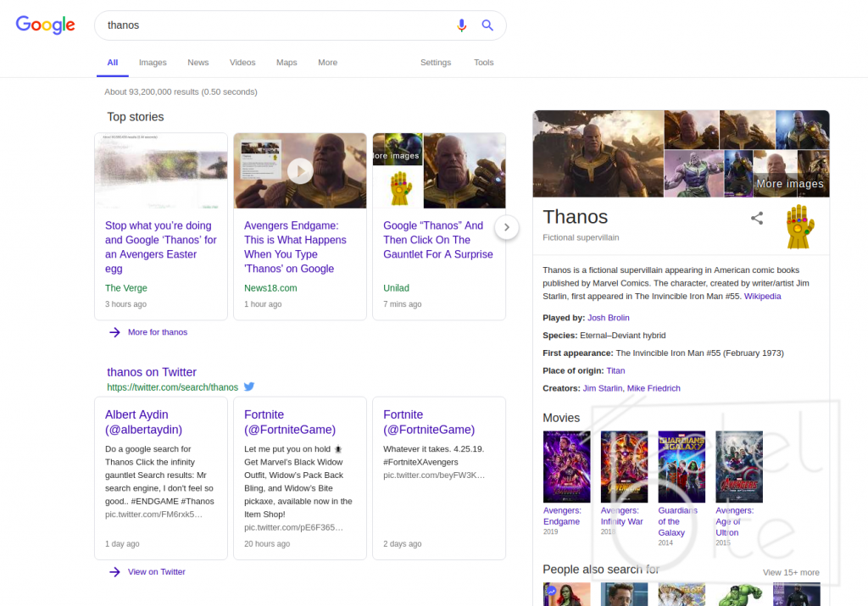The image size is (868, 606).
Task: Share the Thanos knowledge panel
Action: 757,218
